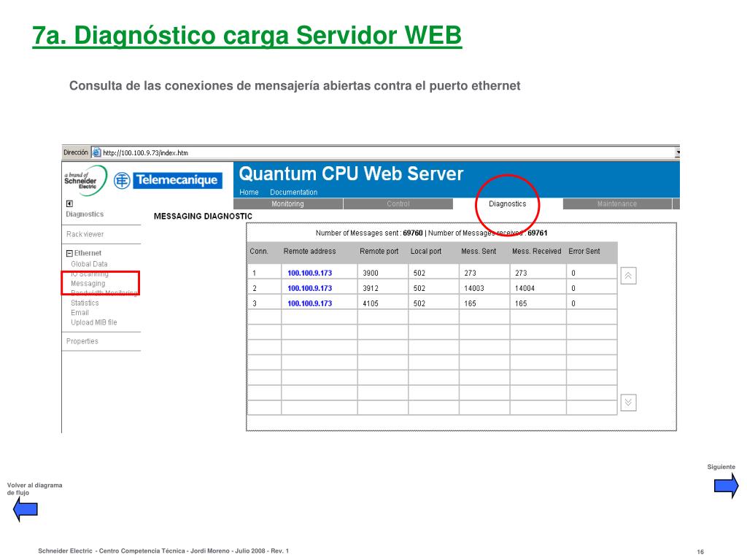Switch to the Monitoring tab

click(x=287, y=204)
